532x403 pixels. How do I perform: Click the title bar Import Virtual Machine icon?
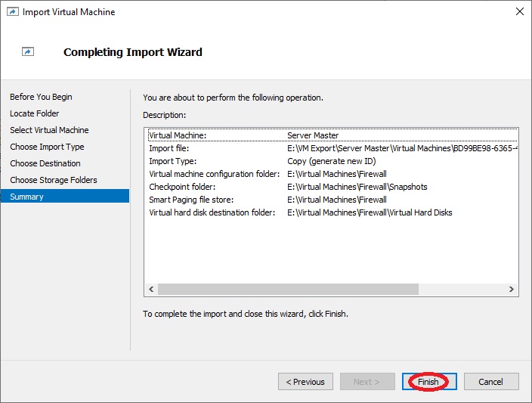tap(13, 12)
